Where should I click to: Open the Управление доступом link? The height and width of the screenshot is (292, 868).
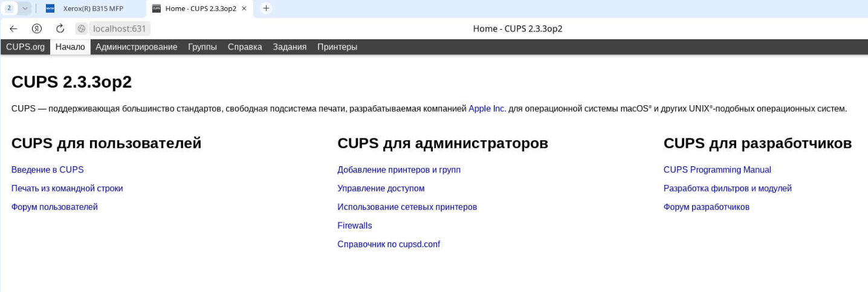click(x=381, y=189)
